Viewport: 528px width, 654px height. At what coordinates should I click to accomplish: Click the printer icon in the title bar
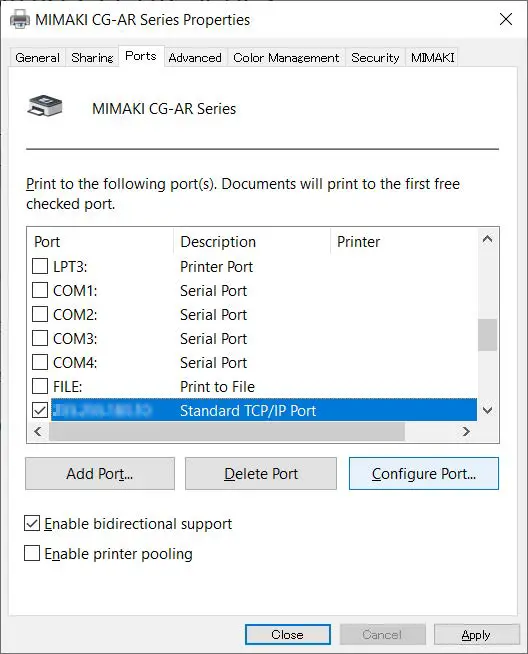pos(20,19)
